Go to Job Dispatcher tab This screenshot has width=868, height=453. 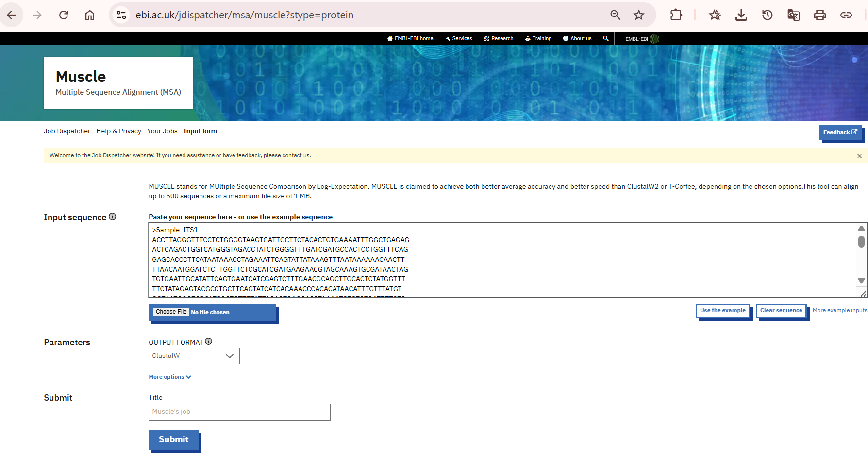coord(67,131)
